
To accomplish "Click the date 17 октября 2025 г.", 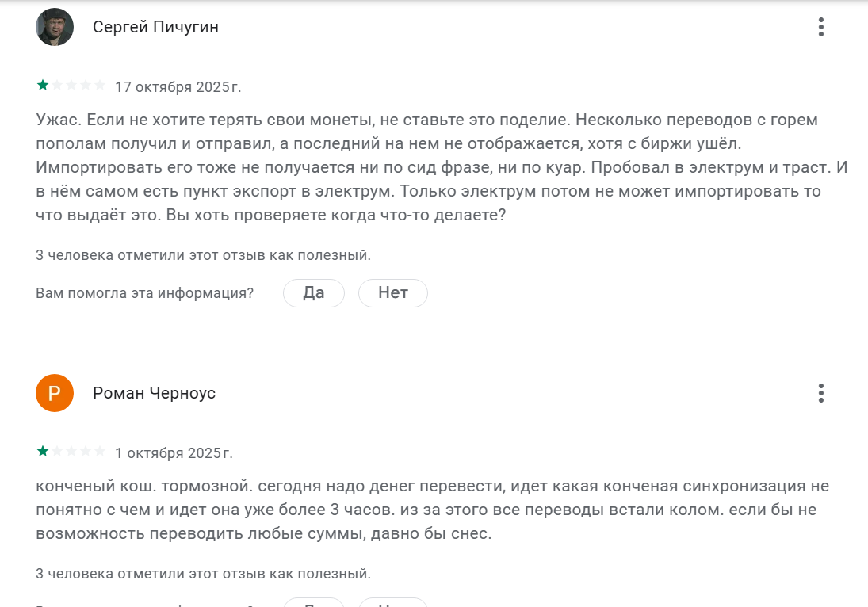I will point(178,86).
